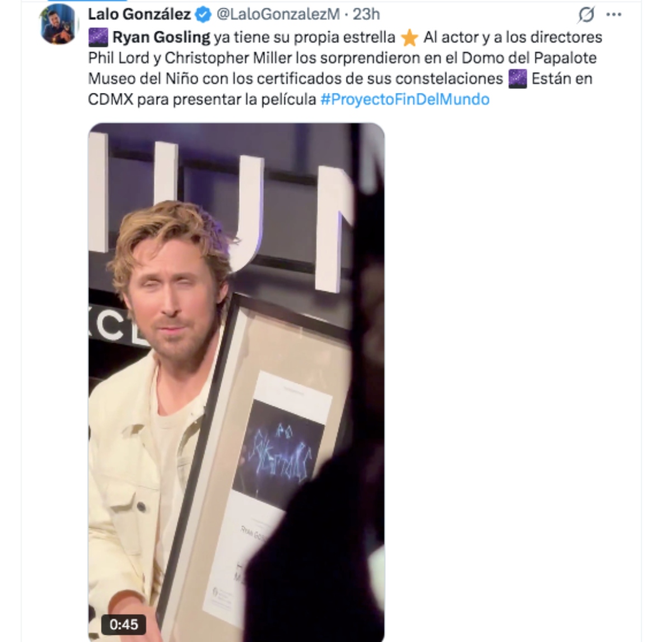
Task: Open the #ProyectoFinDelMundo hashtag
Action: (x=405, y=100)
